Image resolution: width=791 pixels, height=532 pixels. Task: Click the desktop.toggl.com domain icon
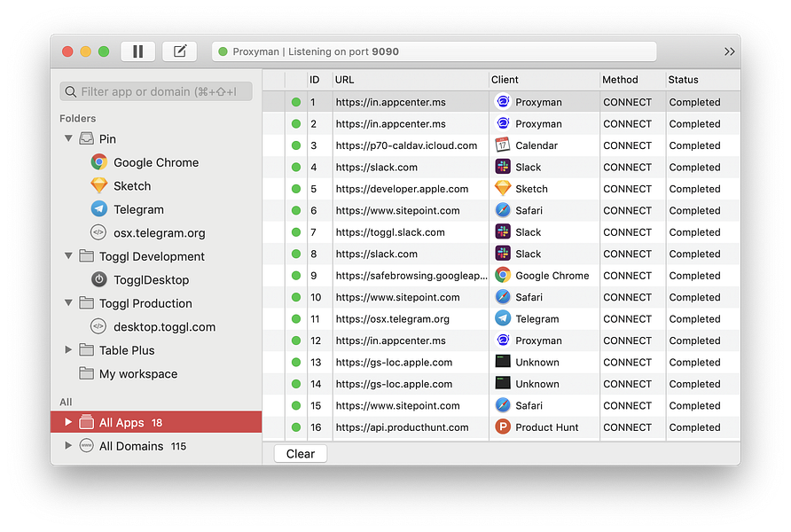[x=98, y=326]
